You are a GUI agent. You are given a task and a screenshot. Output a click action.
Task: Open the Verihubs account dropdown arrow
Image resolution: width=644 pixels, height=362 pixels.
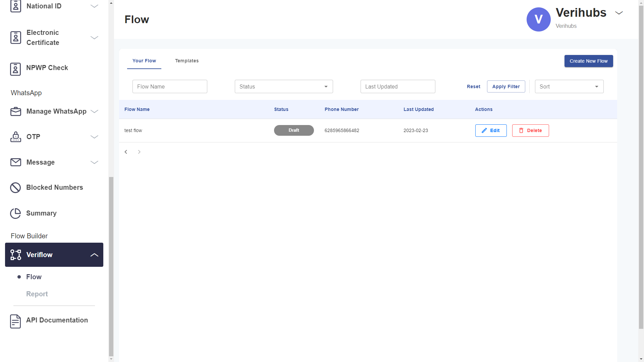pos(619,13)
